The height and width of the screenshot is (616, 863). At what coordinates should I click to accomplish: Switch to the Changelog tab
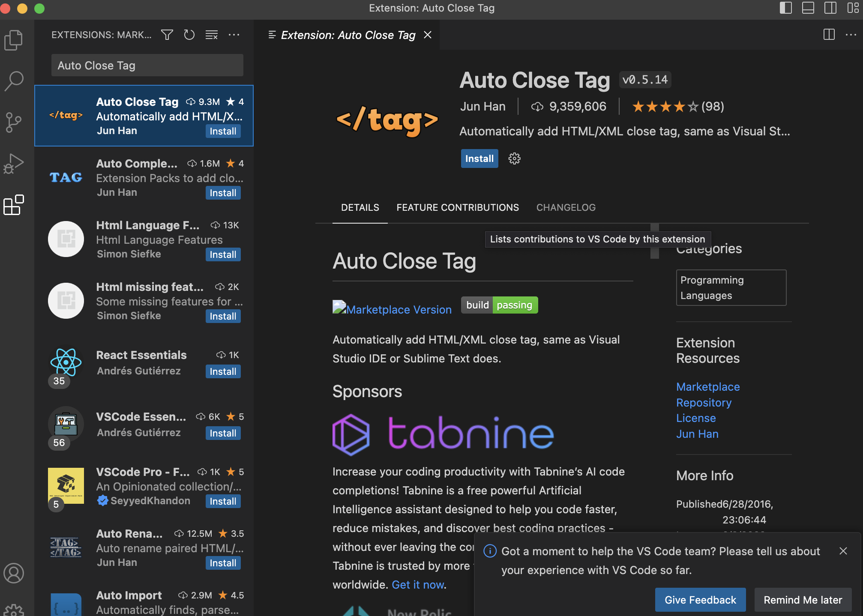pyautogui.click(x=566, y=208)
